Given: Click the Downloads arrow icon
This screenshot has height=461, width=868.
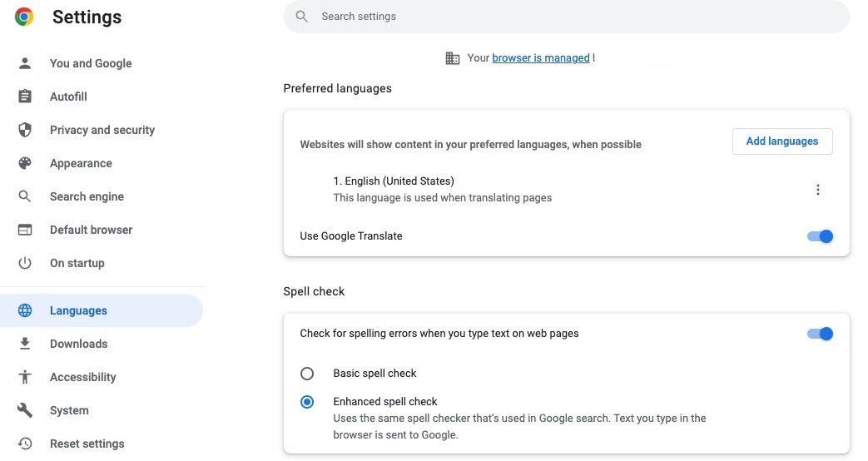Looking at the screenshot, I should click(x=25, y=344).
